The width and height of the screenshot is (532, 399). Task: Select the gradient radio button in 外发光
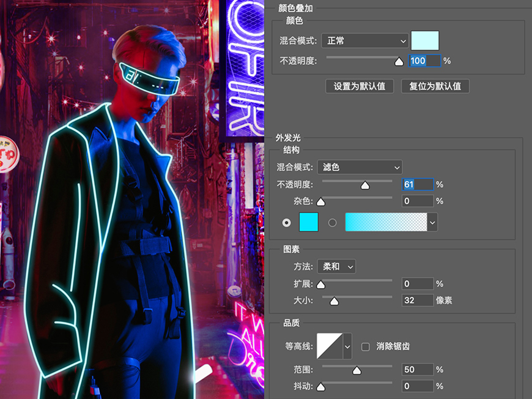(332, 222)
